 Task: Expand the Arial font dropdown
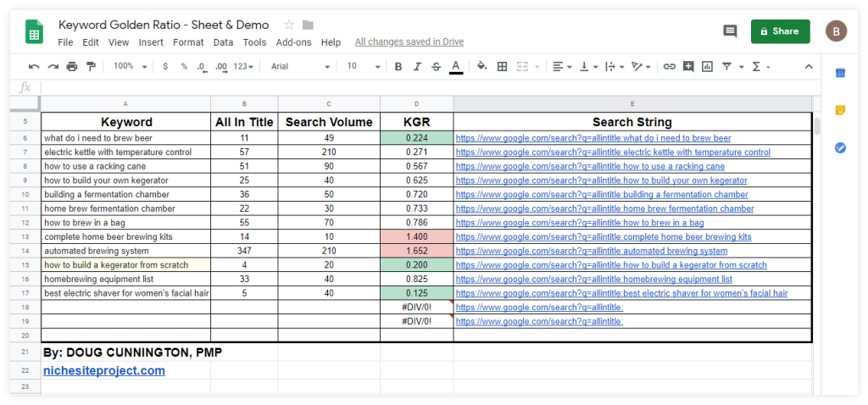[x=301, y=66]
